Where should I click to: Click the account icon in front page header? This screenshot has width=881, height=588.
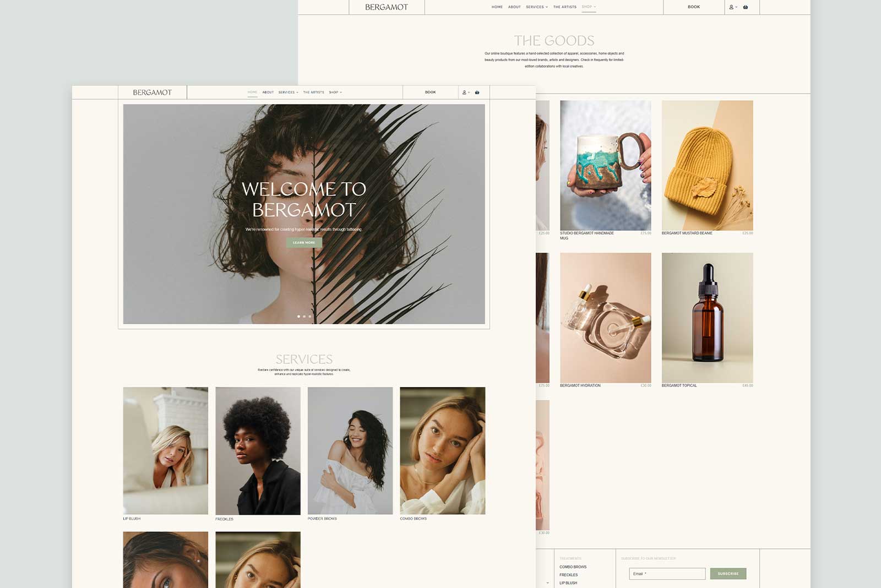click(464, 92)
